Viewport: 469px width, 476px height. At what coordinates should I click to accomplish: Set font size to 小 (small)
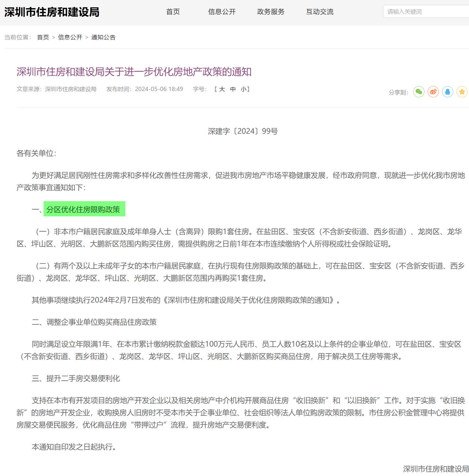[x=243, y=89]
